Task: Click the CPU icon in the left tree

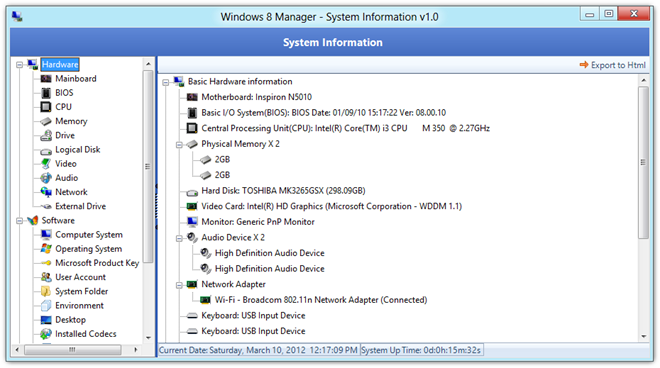Action: point(45,107)
